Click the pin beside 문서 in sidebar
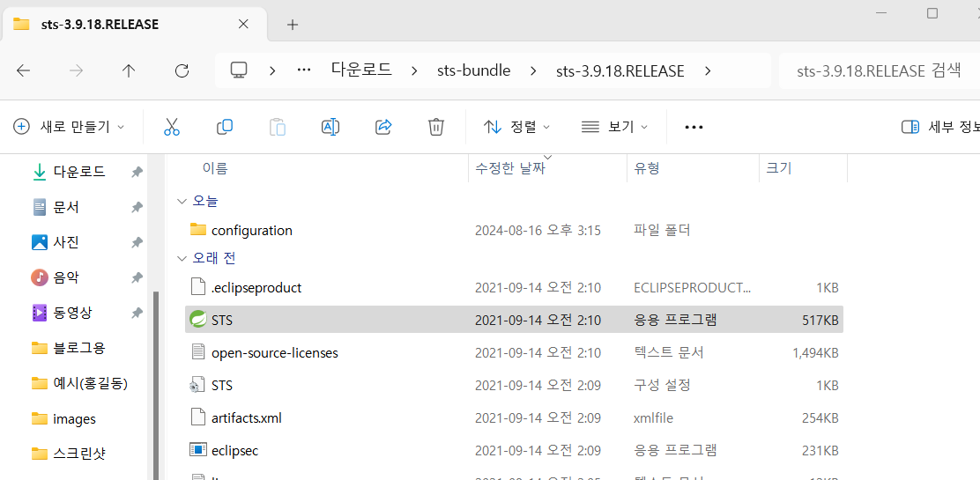Screen dimensions: 980x480 pyautogui.click(x=137, y=207)
